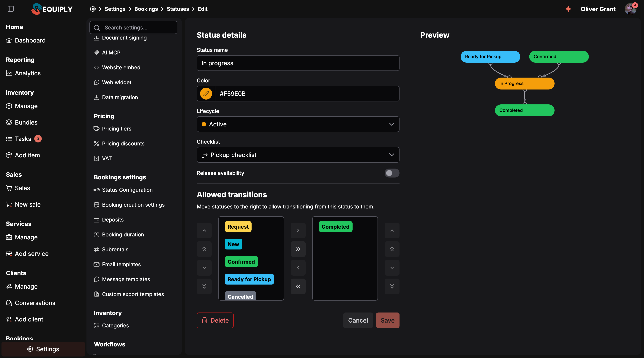Click the Settings button at sidebar bottom
Image resolution: width=644 pixels, height=358 pixels.
pyautogui.click(x=43, y=349)
